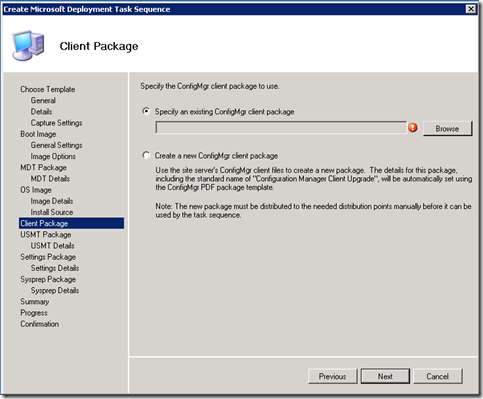Open OS Image step in sidebar
This screenshot has height=399, width=483.
36,190
